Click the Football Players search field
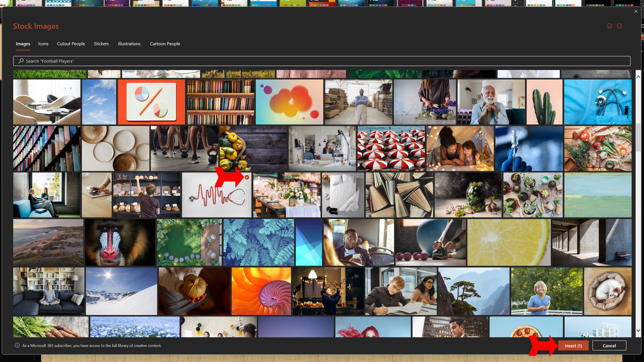This screenshot has width=644, height=362. click(x=322, y=61)
